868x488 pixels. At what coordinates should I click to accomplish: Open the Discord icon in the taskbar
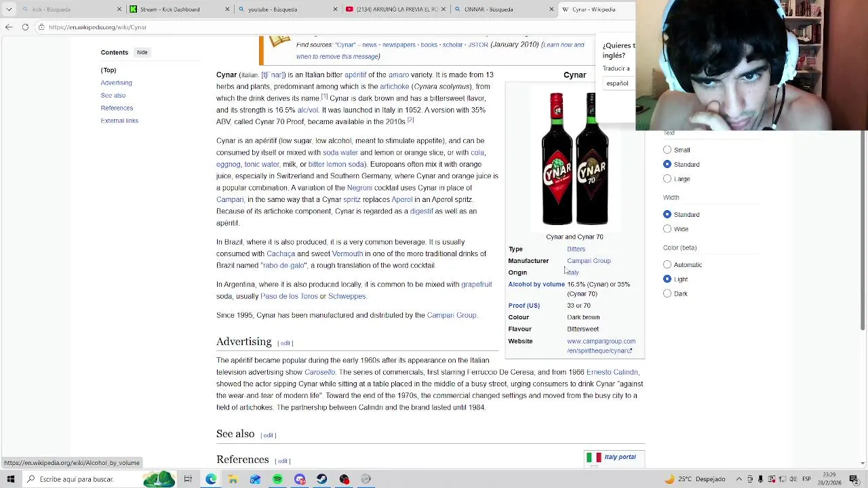300,479
